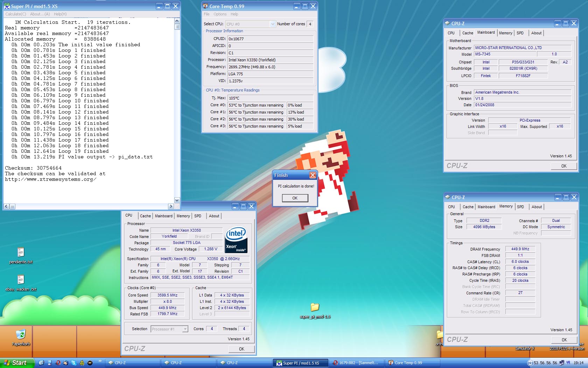Click Super PI horizontal scrollbar left arrow
588x368 pixels.
click(6, 206)
